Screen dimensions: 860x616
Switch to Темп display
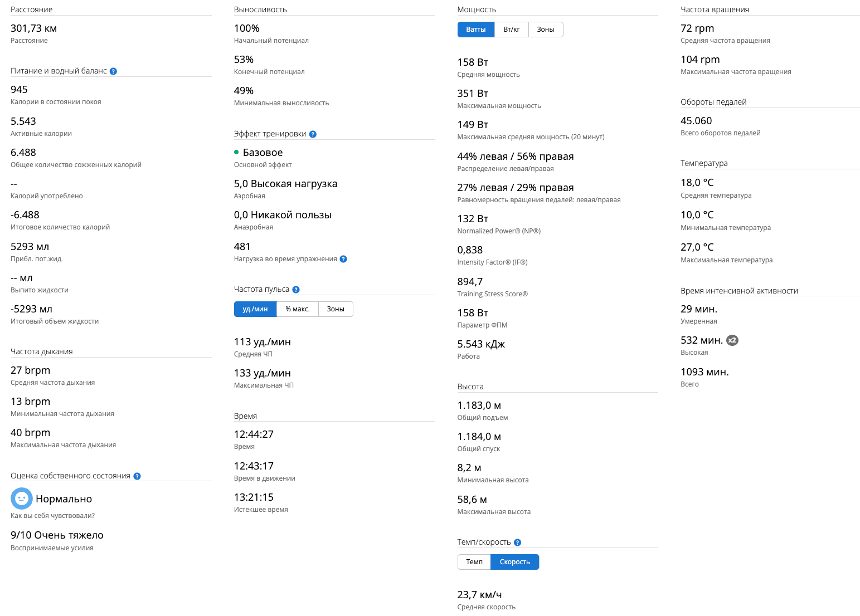474,562
